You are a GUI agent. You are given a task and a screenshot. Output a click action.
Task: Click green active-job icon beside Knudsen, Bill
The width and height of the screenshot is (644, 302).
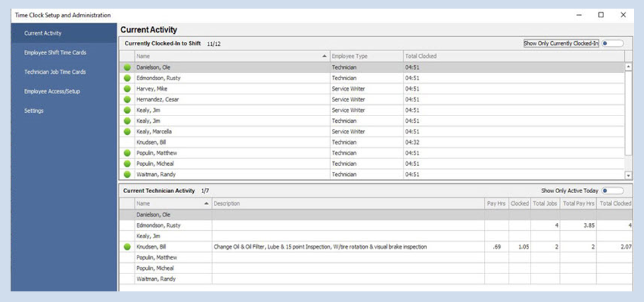tap(127, 247)
